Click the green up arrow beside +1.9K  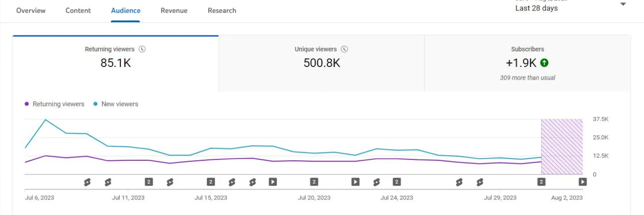click(544, 63)
